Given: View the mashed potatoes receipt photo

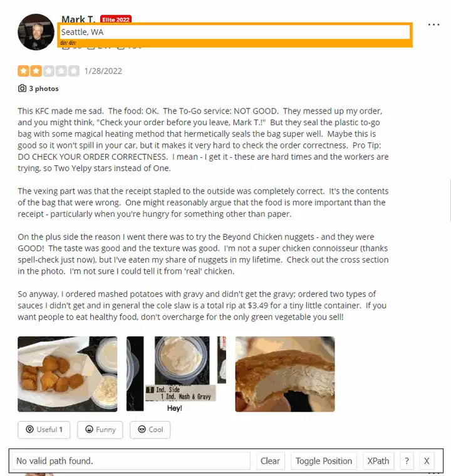Looking at the screenshot, I should [x=176, y=374].
